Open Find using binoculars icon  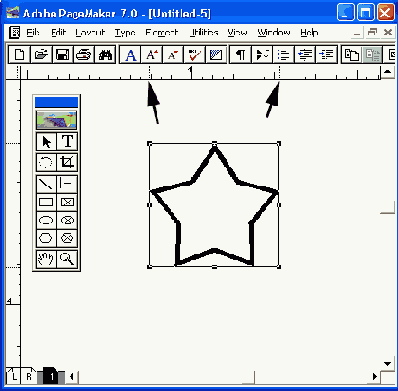105,54
